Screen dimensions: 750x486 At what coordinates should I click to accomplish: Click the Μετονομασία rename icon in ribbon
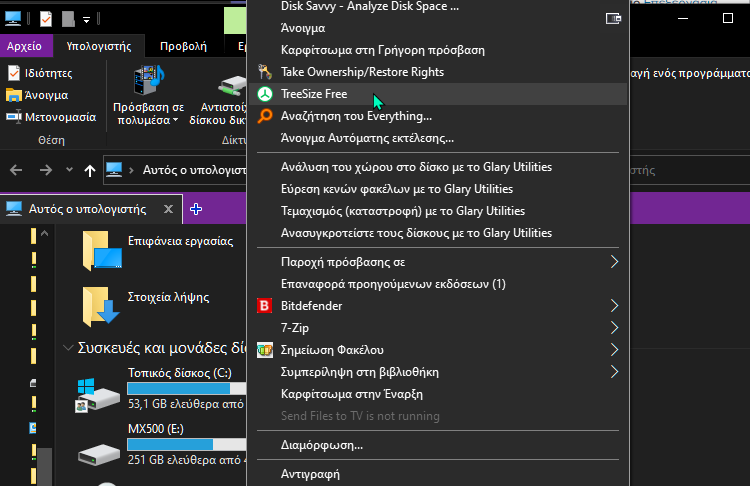14,117
